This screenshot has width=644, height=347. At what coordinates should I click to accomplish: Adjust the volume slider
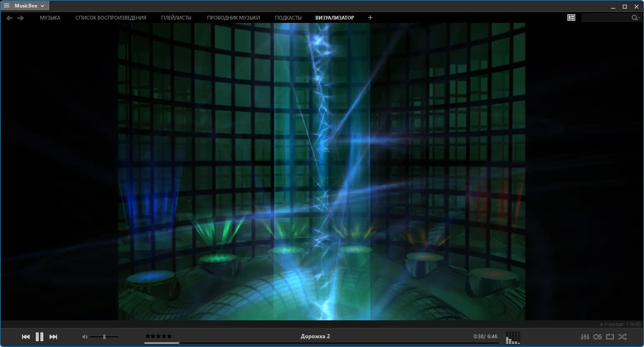click(104, 337)
